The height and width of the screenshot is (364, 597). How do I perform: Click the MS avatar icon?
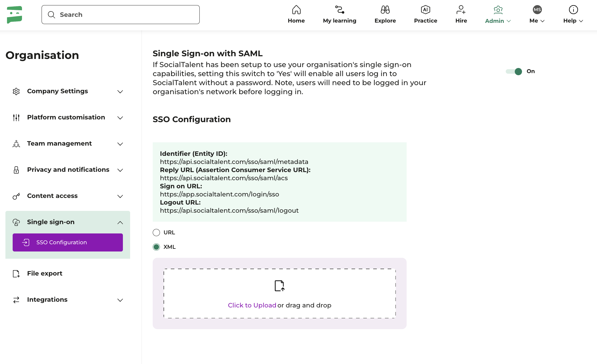click(537, 10)
